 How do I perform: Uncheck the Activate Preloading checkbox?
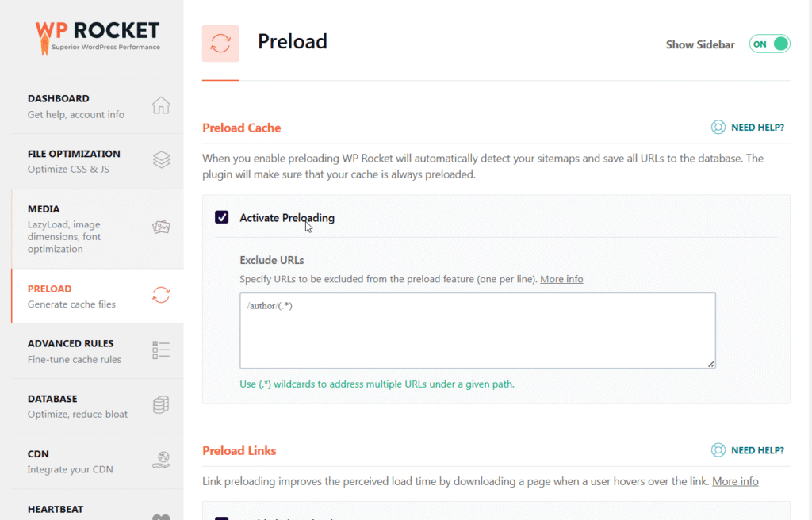[x=222, y=217]
